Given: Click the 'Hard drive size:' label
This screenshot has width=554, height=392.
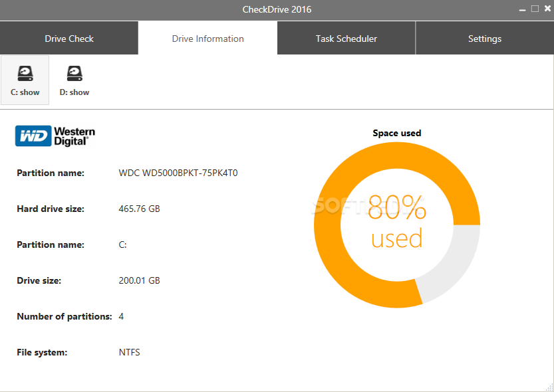Looking at the screenshot, I should pyautogui.click(x=51, y=209).
